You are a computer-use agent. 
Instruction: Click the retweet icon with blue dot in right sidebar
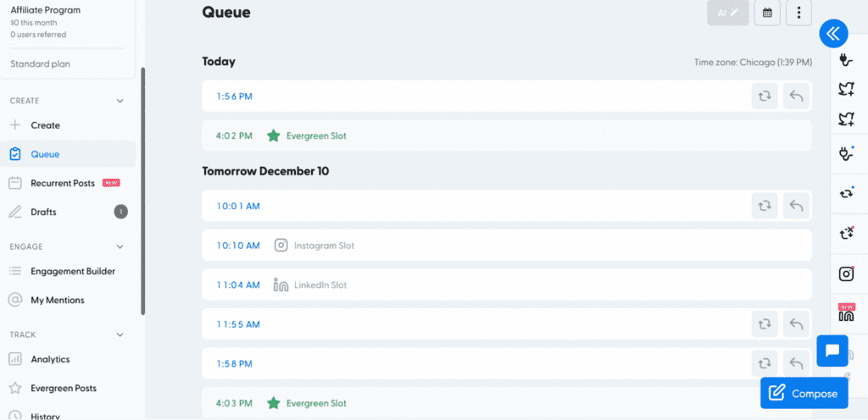pyautogui.click(x=846, y=193)
